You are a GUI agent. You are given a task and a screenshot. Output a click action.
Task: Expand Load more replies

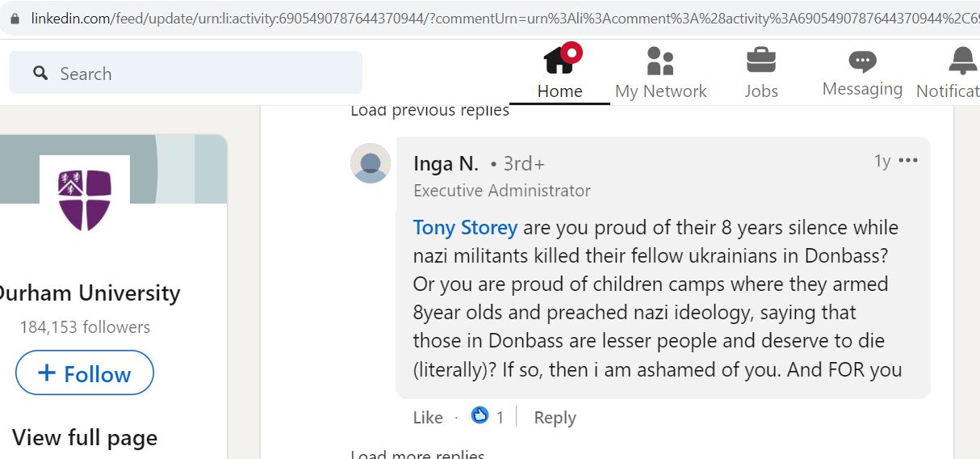click(417, 454)
